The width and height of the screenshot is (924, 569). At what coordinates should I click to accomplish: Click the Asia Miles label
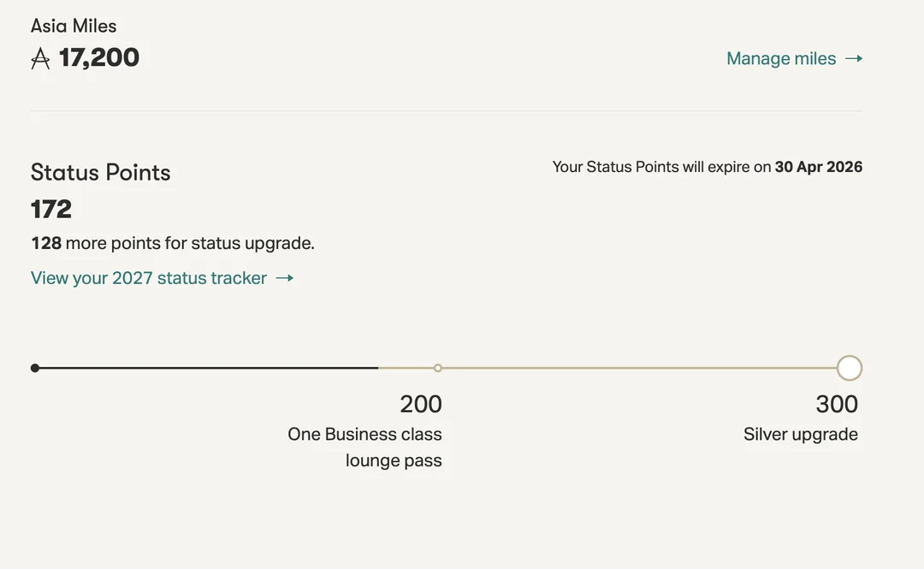click(x=74, y=26)
